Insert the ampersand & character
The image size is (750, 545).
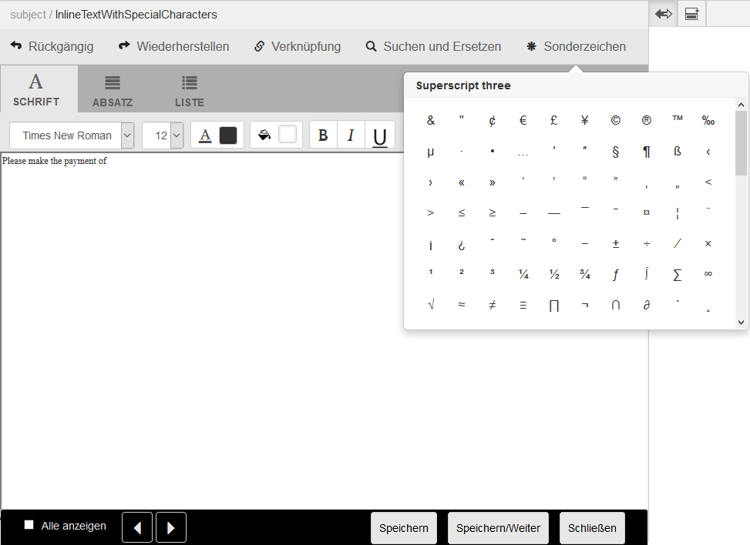[430, 121]
